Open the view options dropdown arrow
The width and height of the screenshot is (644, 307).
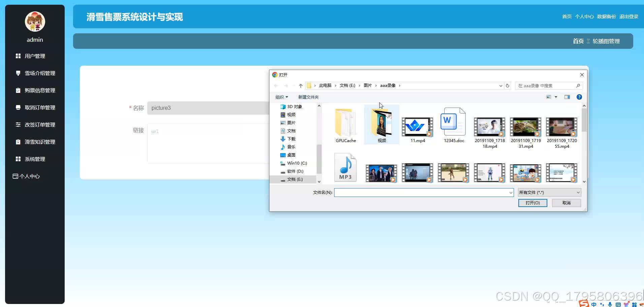click(556, 97)
